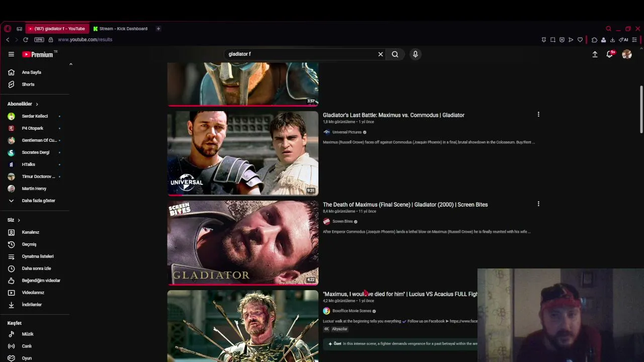Open the Serdar Kelleci channel subscription
This screenshot has width=644, height=362.
pyautogui.click(x=35, y=116)
